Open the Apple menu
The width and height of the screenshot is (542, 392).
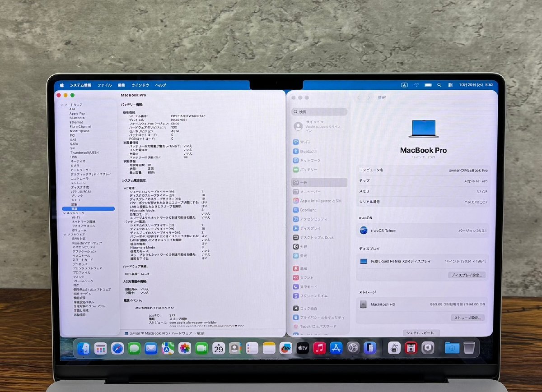click(x=61, y=85)
